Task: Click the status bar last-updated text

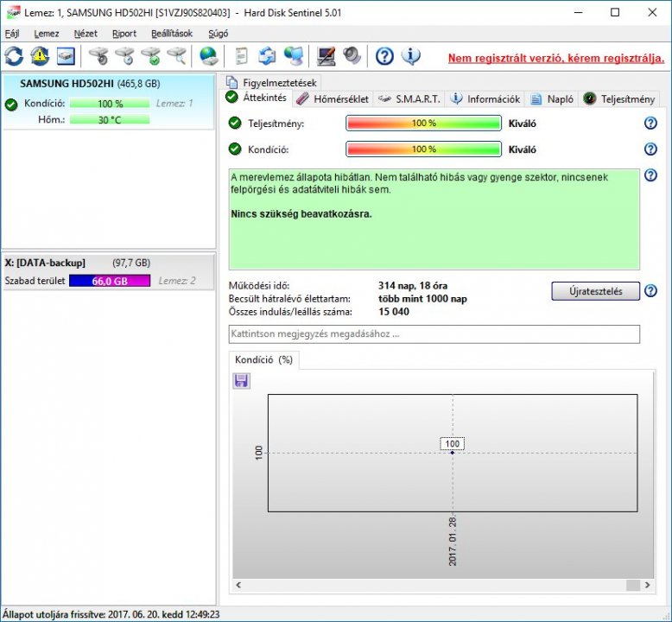Action: pos(111,614)
